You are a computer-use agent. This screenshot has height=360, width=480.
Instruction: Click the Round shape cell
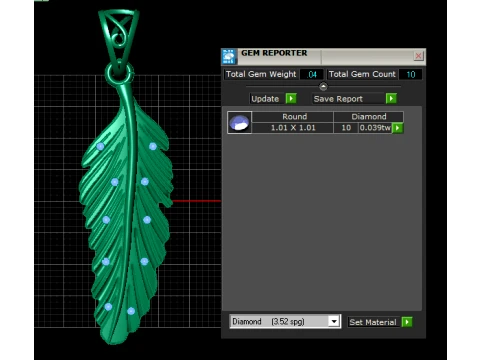293,117
